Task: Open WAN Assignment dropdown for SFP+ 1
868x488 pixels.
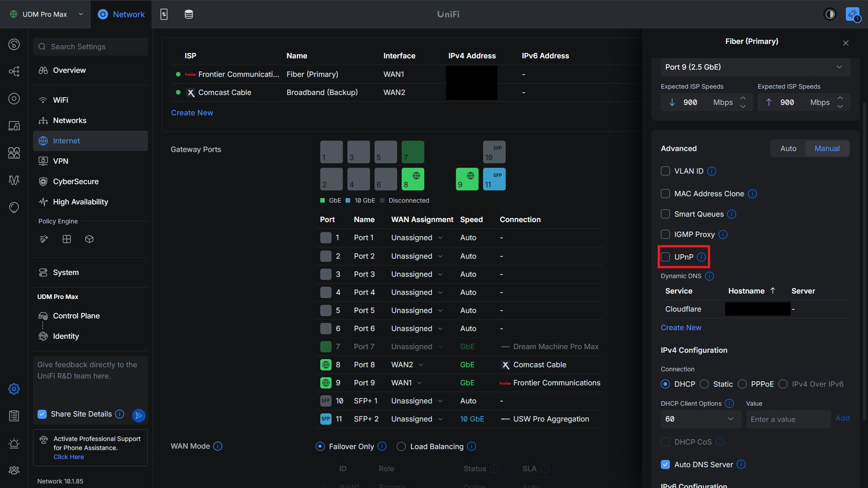Action: 417,401
